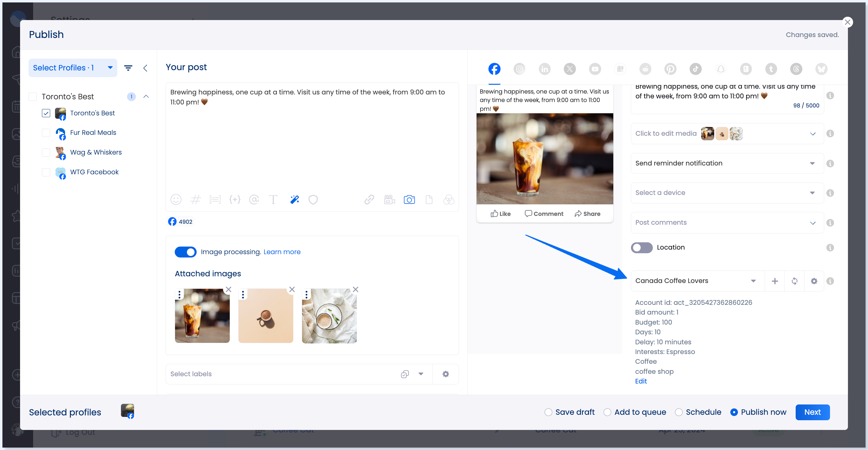
Task: Open the Learn more link
Action: [282, 252]
